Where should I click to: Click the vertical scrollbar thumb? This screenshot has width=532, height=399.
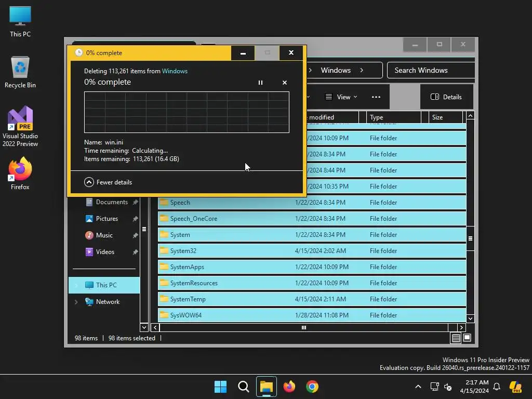(470, 238)
